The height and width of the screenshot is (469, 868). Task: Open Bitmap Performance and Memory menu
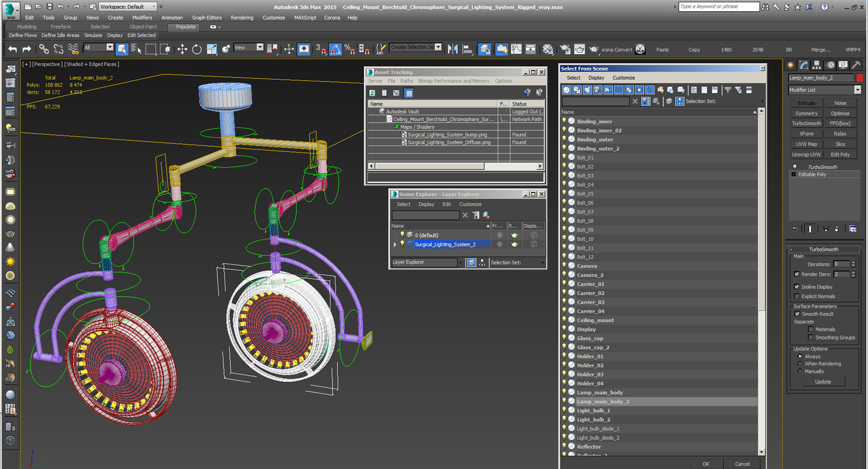(x=453, y=81)
